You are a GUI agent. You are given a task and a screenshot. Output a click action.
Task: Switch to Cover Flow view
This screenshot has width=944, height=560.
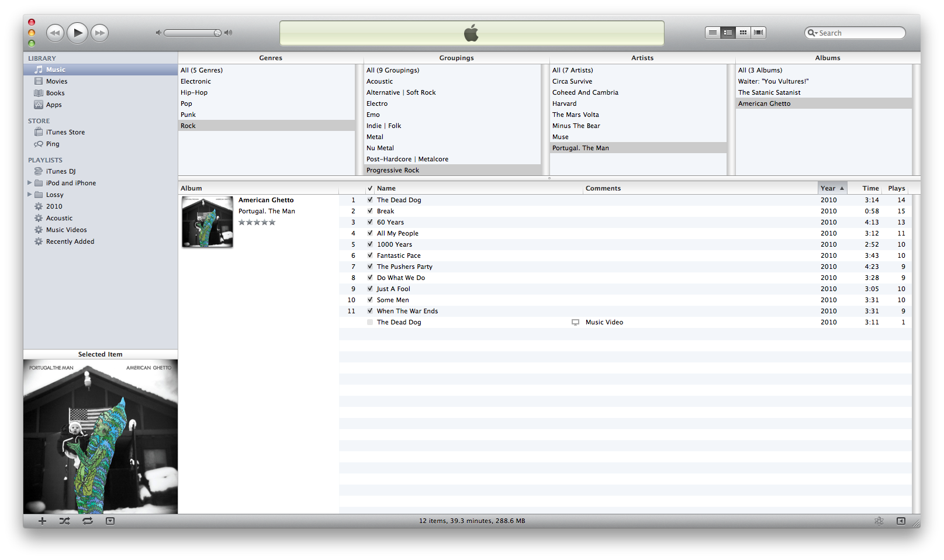(758, 33)
